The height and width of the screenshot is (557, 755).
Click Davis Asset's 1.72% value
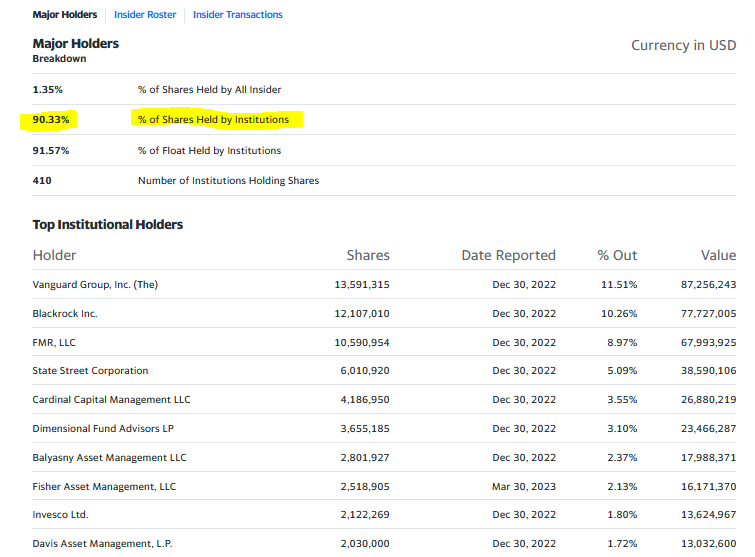(x=622, y=544)
